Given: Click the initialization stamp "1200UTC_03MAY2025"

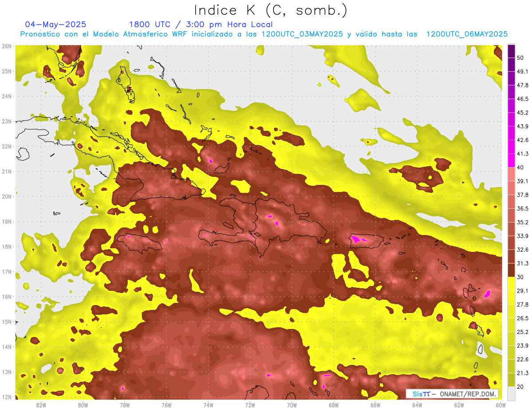Looking at the screenshot, I should 302,34.
